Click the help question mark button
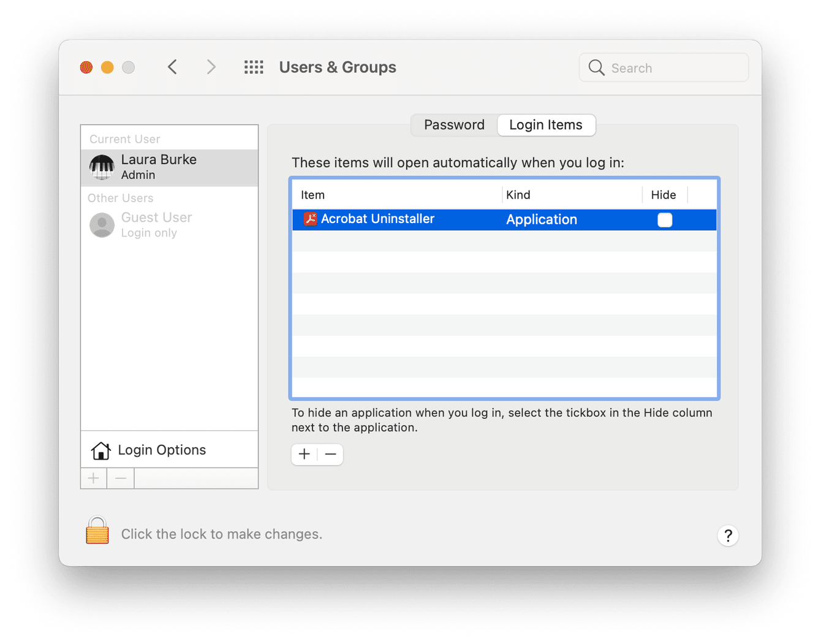The height and width of the screenshot is (644, 821). 728,536
